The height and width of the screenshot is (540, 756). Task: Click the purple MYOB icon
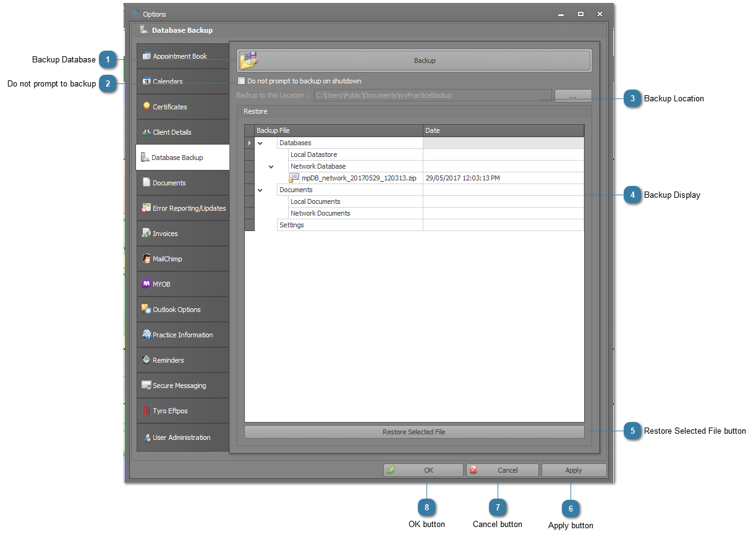[x=147, y=284]
